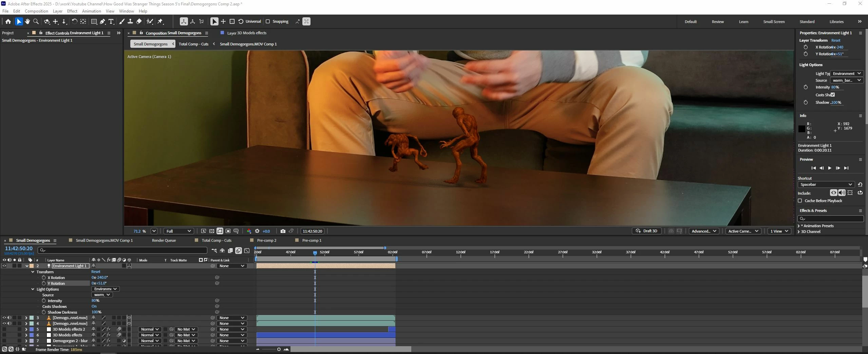The image size is (868, 354).
Task: Select the Pen tool
Action: [x=102, y=21]
